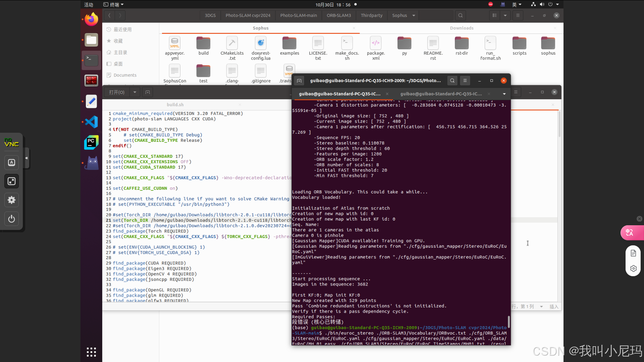Expand the Sophus path dropdown

pyautogui.click(x=414, y=15)
